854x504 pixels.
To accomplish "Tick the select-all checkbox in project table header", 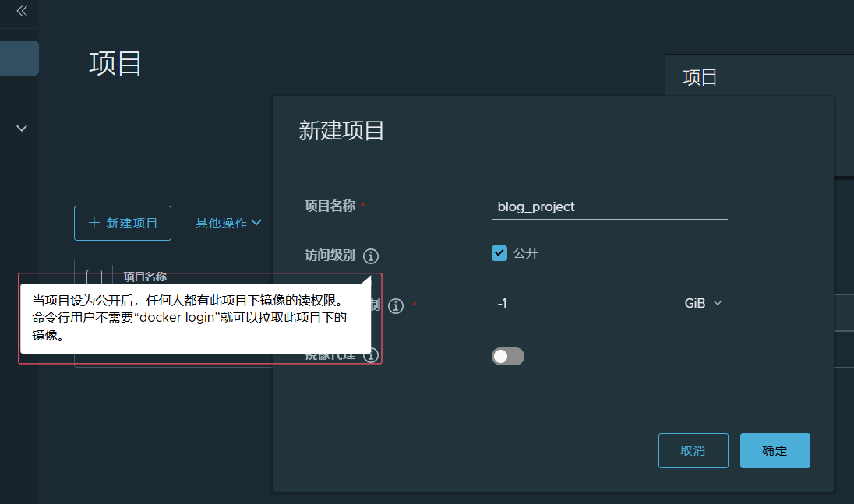I will [94, 276].
